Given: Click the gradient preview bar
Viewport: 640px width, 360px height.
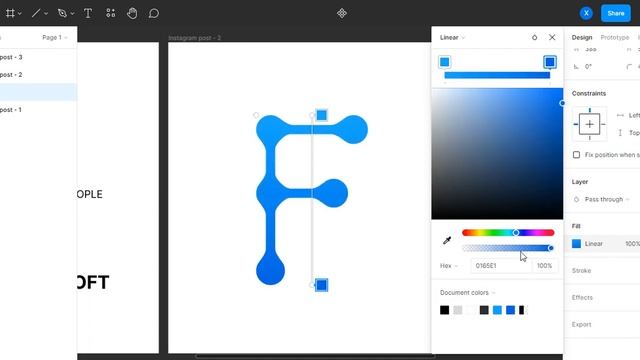Looking at the screenshot, I should tap(497, 75).
